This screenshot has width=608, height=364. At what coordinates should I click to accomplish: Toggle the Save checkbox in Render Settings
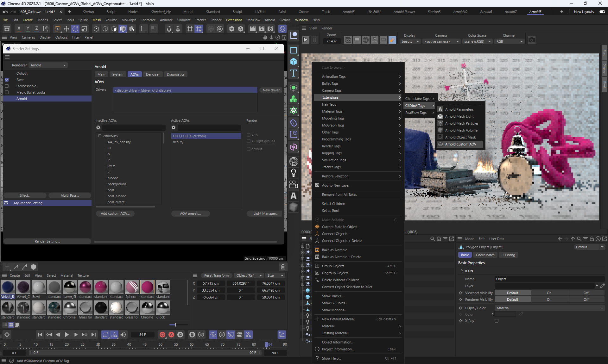(x=7, y=80)
